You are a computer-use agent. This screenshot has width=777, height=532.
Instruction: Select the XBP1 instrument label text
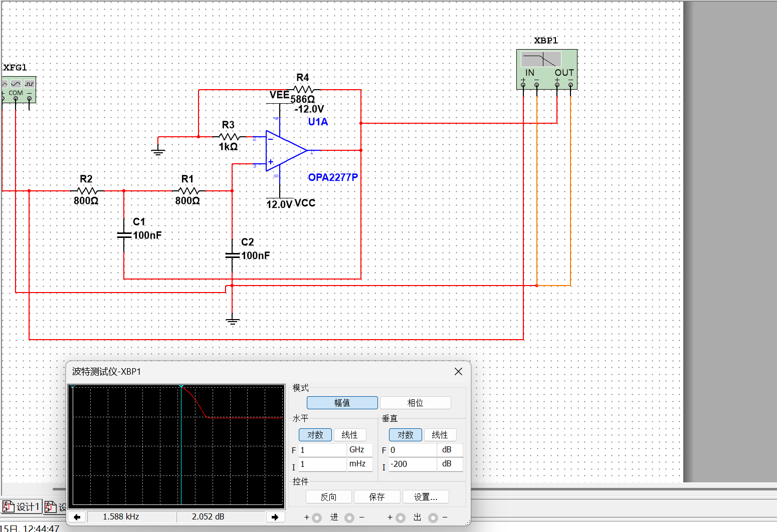(x=546, y=41)
